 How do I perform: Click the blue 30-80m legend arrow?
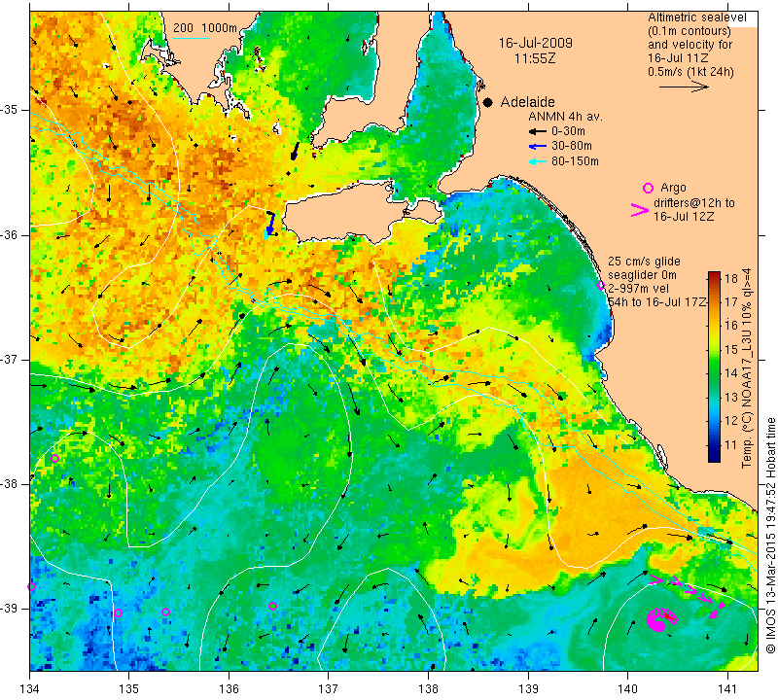[538, 147]
